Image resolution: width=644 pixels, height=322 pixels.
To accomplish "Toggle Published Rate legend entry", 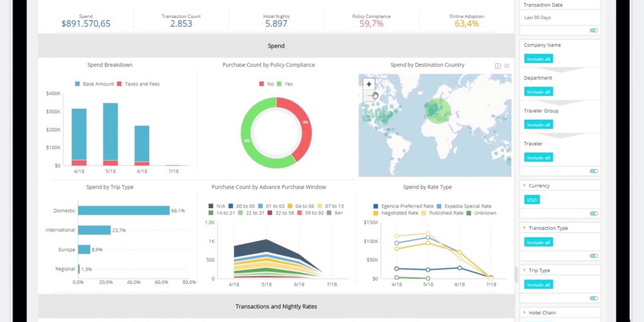I will (442, 213).
